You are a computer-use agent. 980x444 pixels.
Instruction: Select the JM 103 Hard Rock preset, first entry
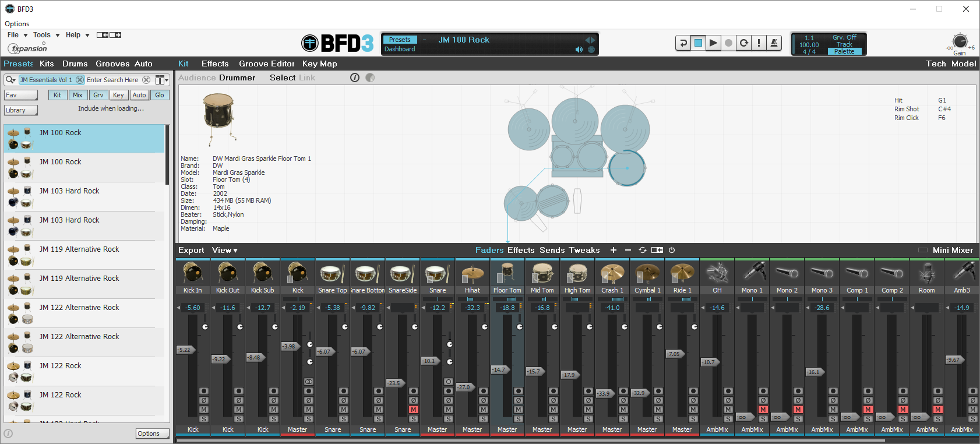(84, 197)
